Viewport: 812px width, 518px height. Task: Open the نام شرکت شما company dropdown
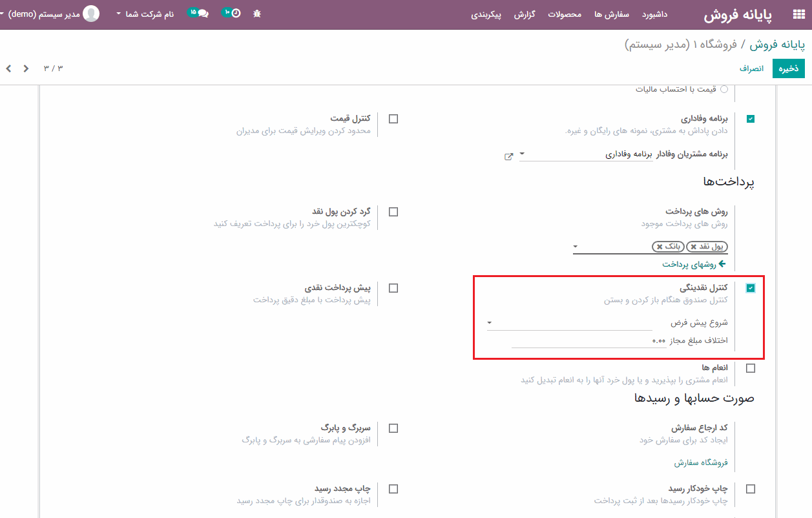tap(145, 14)
